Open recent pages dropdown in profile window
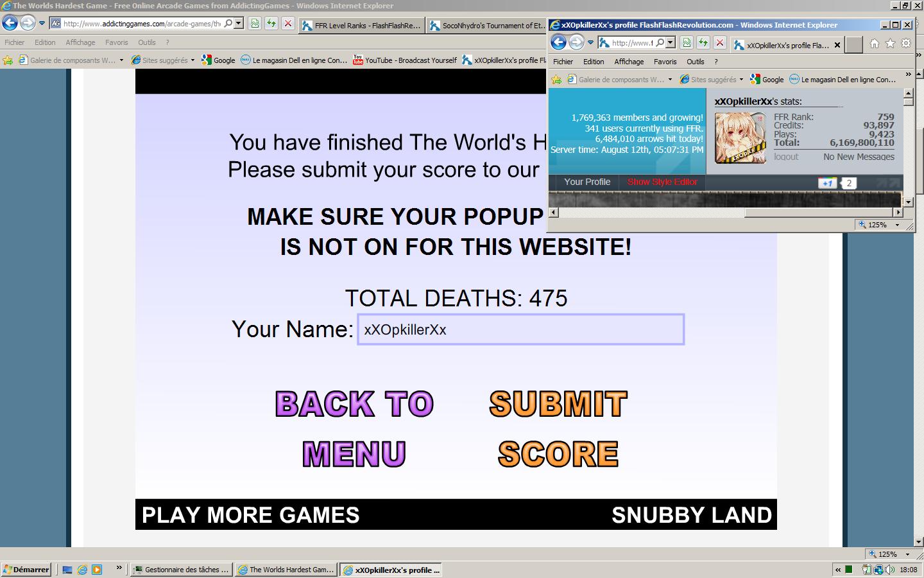Screen dimensions: 924x578 (590, 43)
